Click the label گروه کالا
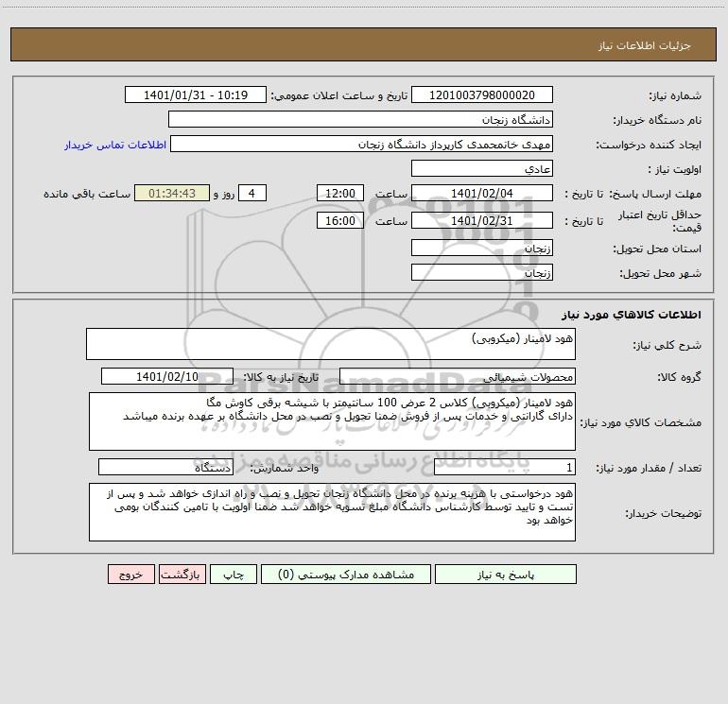Viewport: 728px width, 704px height. (x=679, y=377)
